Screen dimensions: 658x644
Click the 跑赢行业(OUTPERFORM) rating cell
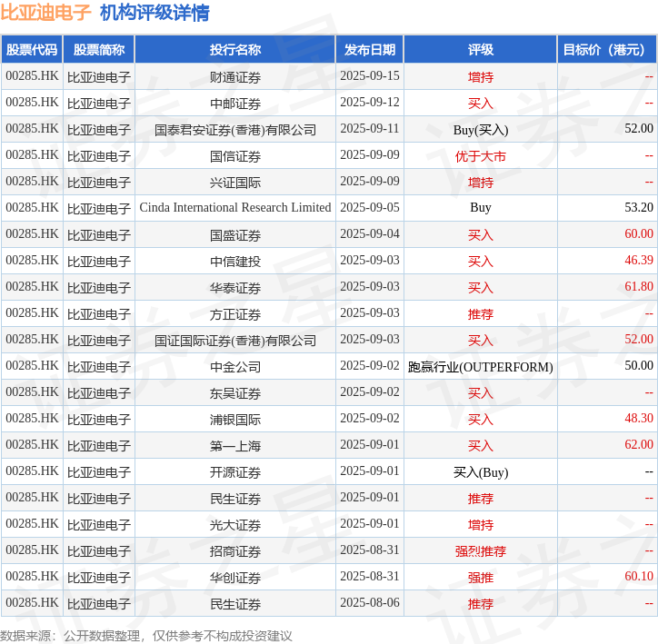(x=481, y=367)
